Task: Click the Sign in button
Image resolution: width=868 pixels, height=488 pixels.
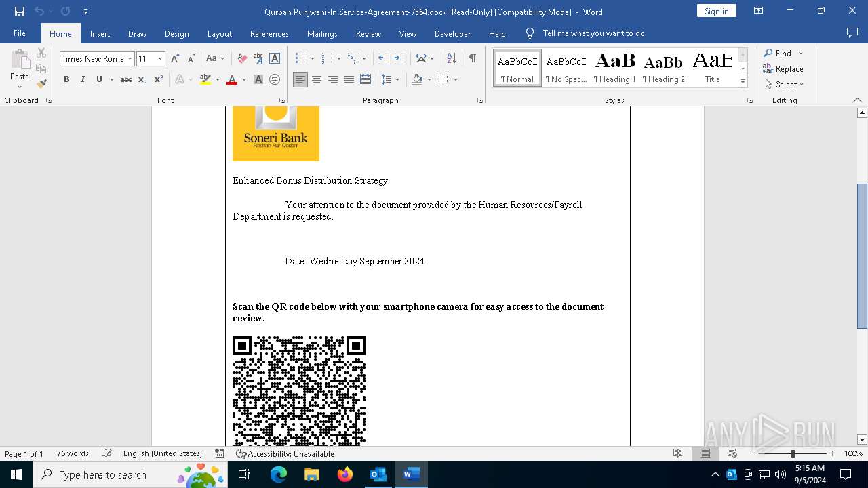Action: coord(716,11)
